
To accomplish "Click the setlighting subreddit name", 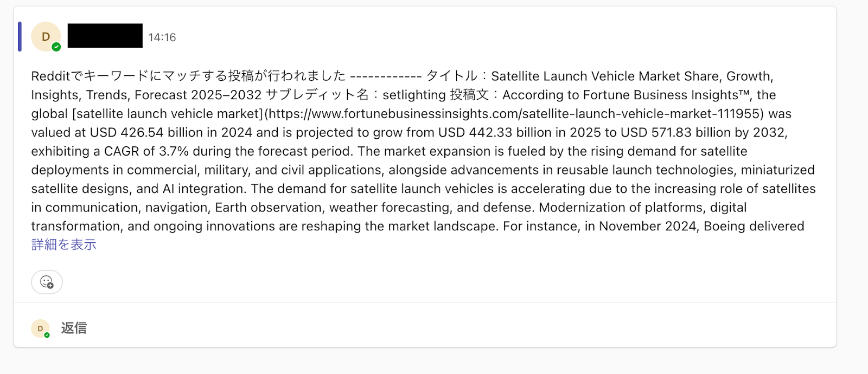I will tap(414, 95).
